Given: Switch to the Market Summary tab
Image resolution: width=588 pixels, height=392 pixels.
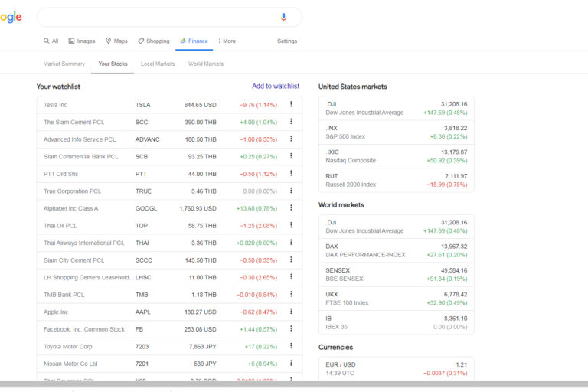Looking at the screenshot, I should [x=64, y=64].
